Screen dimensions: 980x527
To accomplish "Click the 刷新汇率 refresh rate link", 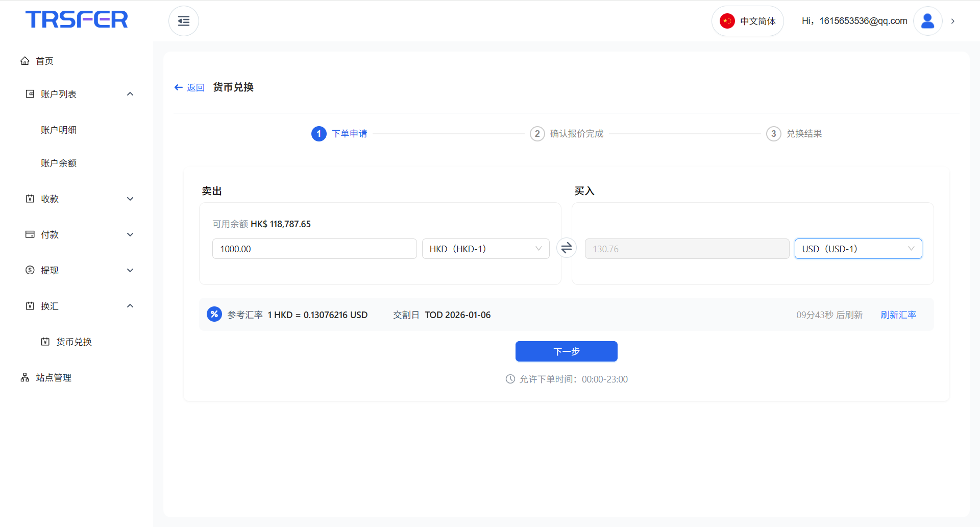I will [898, 315].
